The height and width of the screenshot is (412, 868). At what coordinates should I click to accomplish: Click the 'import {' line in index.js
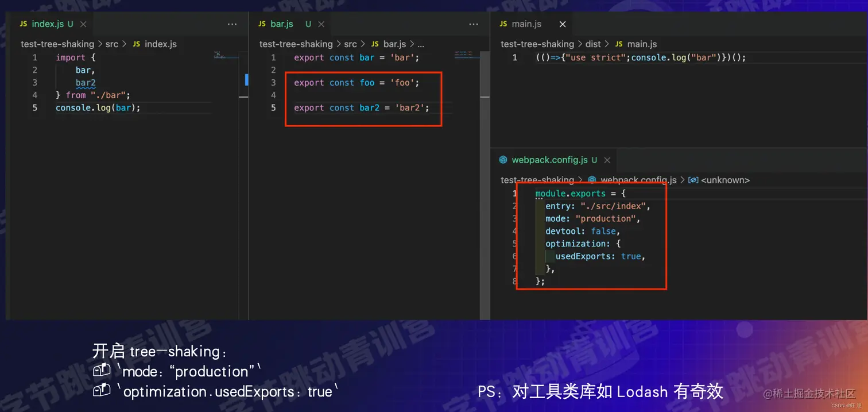[75, 57]
